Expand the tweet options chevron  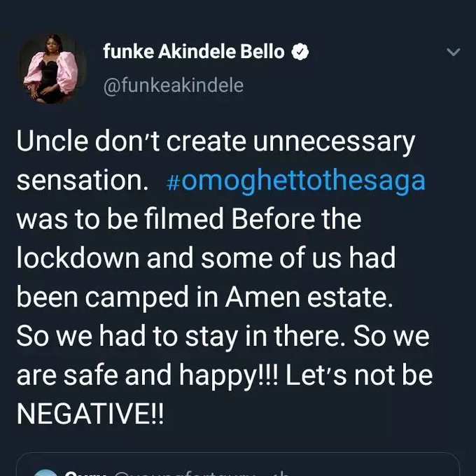[x=453, y=52]
